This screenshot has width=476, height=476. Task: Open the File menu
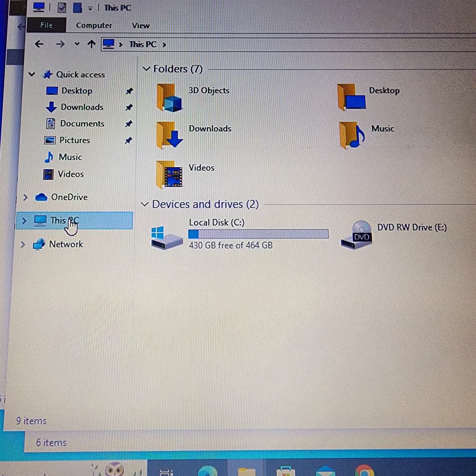pos(46,25)
